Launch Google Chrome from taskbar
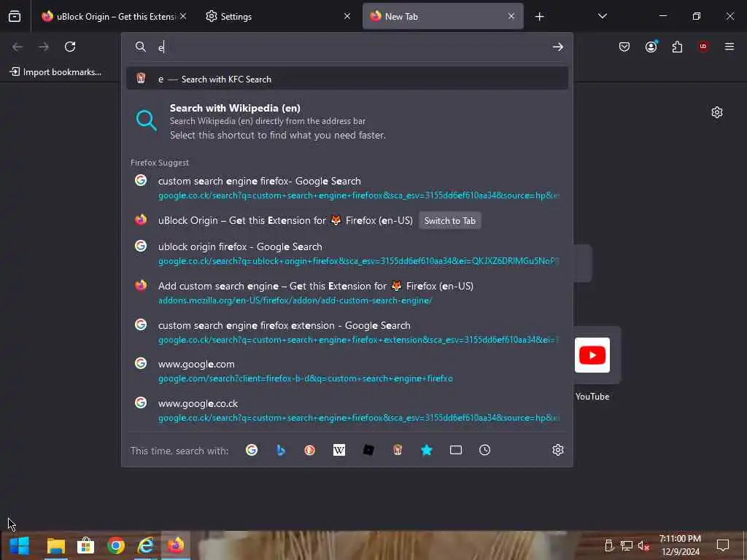Viewport: 747px width, 560px height. (x=116, y=545)
